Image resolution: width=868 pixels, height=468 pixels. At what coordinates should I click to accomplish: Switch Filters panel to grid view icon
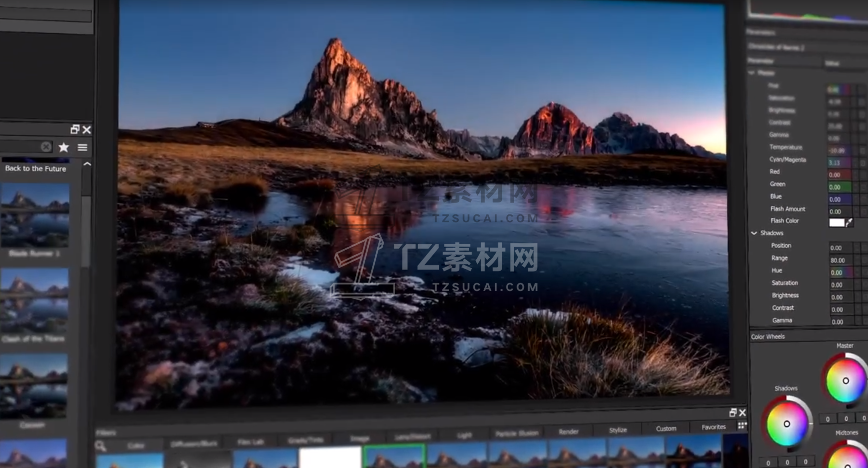pyautogui.click(x=742, y=426)
